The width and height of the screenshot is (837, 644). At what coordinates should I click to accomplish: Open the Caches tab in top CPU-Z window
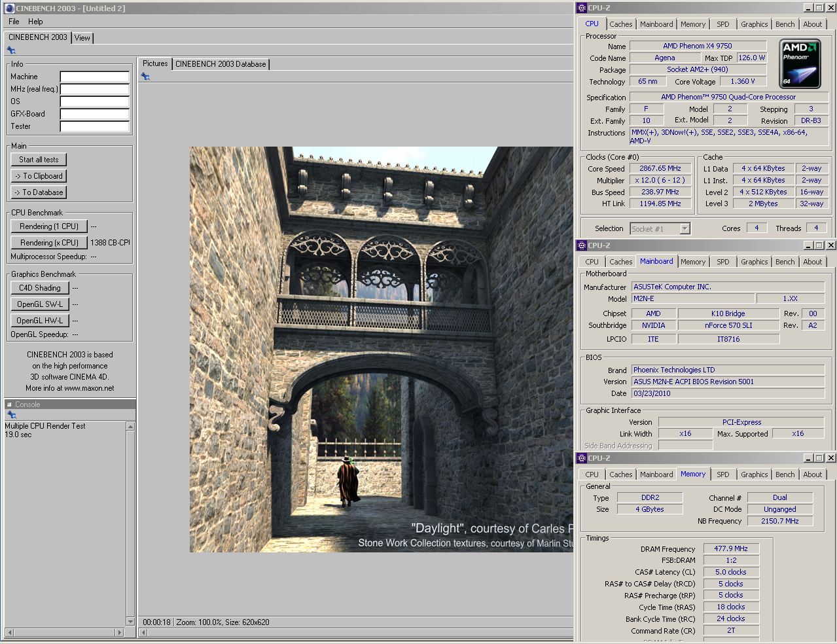620,24
